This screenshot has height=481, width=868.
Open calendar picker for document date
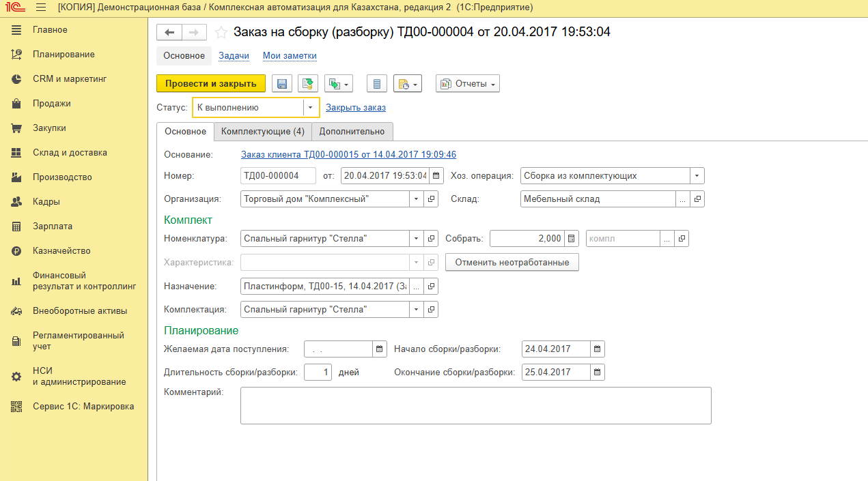click(x=437, y=176)
